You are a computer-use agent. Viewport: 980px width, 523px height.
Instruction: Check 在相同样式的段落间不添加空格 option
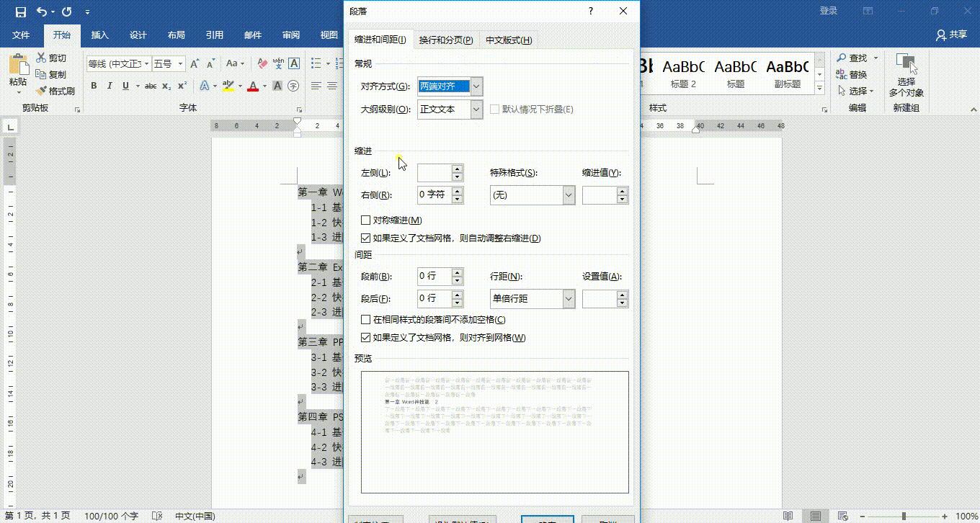click(x=366, y=319)
